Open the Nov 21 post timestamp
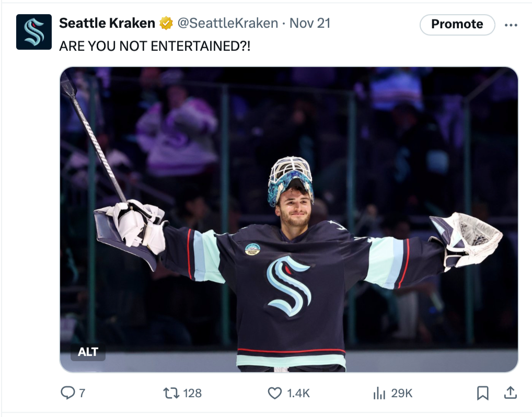 (x=310, y=23)
